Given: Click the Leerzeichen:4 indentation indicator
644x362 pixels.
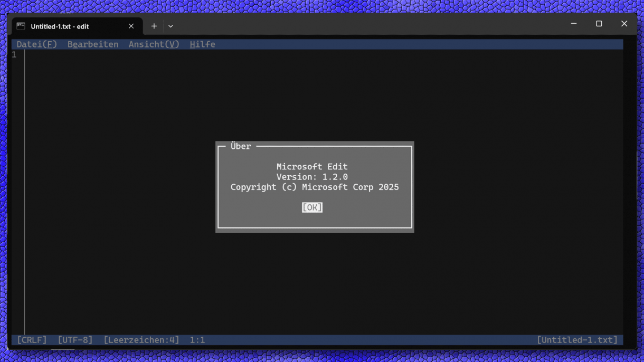Looking at the screenshot, I should pyautogui.click(x=141, y=339).
